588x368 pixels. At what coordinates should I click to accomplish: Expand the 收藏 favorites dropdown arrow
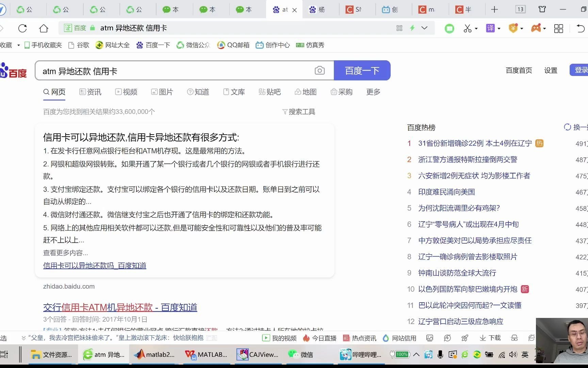[x=18, y=45]
